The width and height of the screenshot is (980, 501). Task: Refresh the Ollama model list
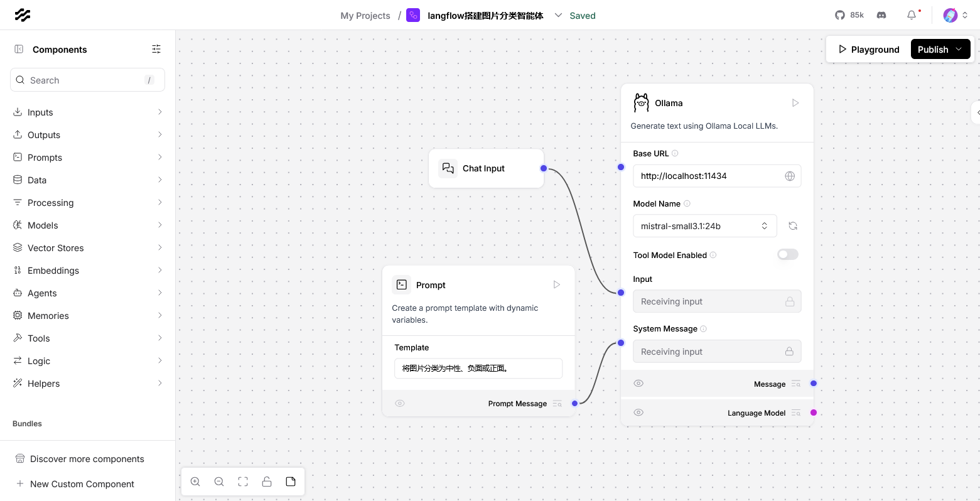point(793,226)
